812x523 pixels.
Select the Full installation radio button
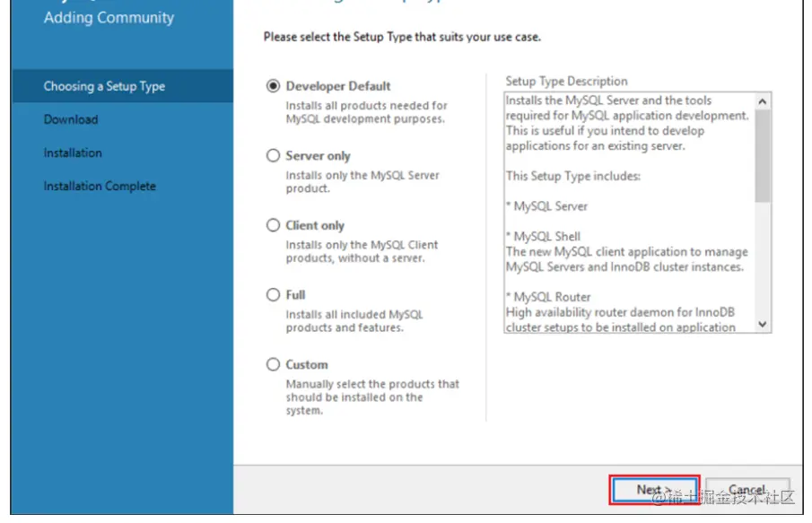(273, 294)
